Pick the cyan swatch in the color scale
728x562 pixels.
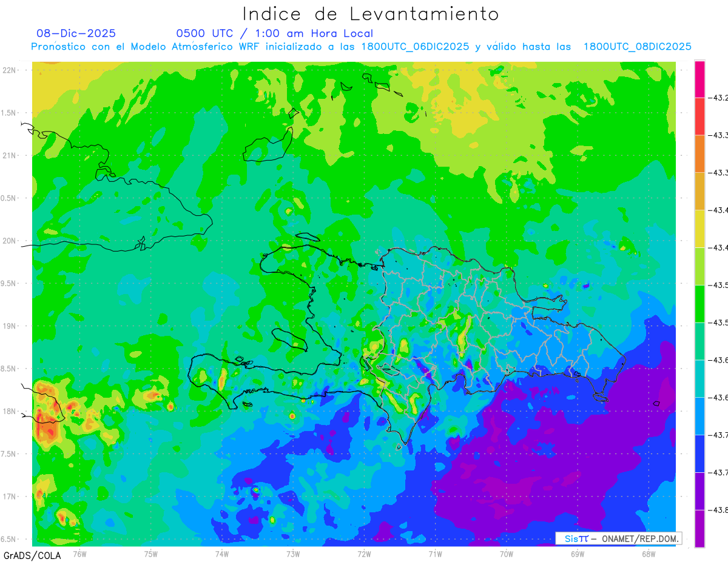pos(699,379)
